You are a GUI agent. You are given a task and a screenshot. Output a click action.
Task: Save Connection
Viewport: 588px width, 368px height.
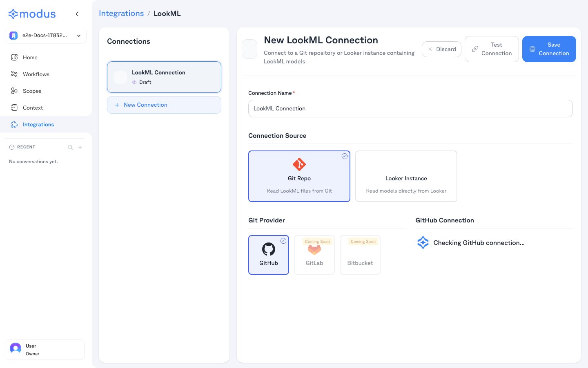[549, 49]
